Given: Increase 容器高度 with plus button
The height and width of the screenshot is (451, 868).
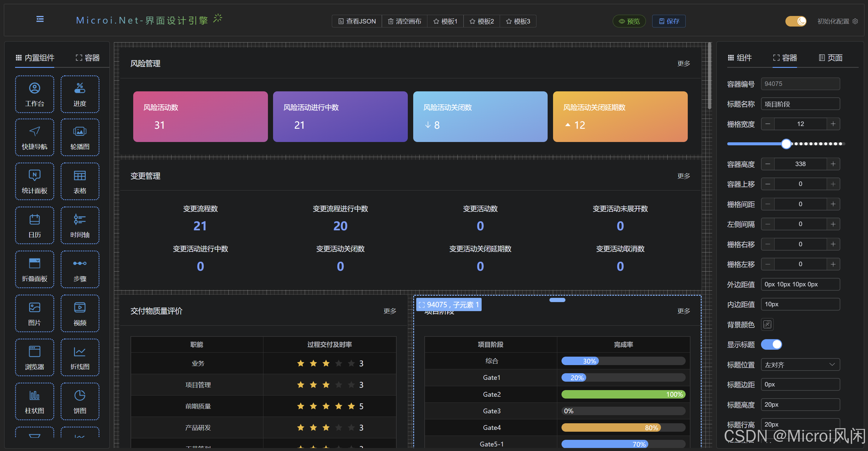Looking at the screenshot, I should [833, 164].
